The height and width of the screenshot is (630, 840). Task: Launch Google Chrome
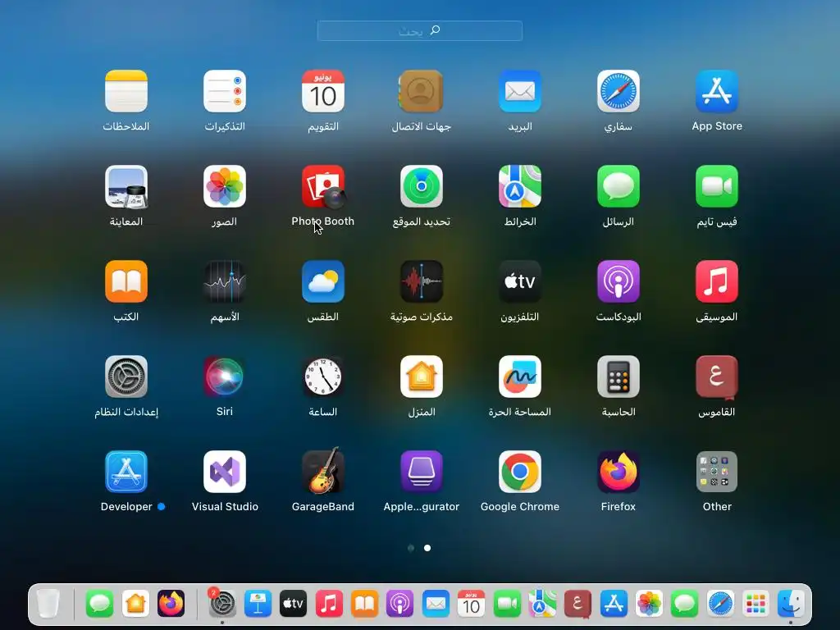(x=519, y=472)
